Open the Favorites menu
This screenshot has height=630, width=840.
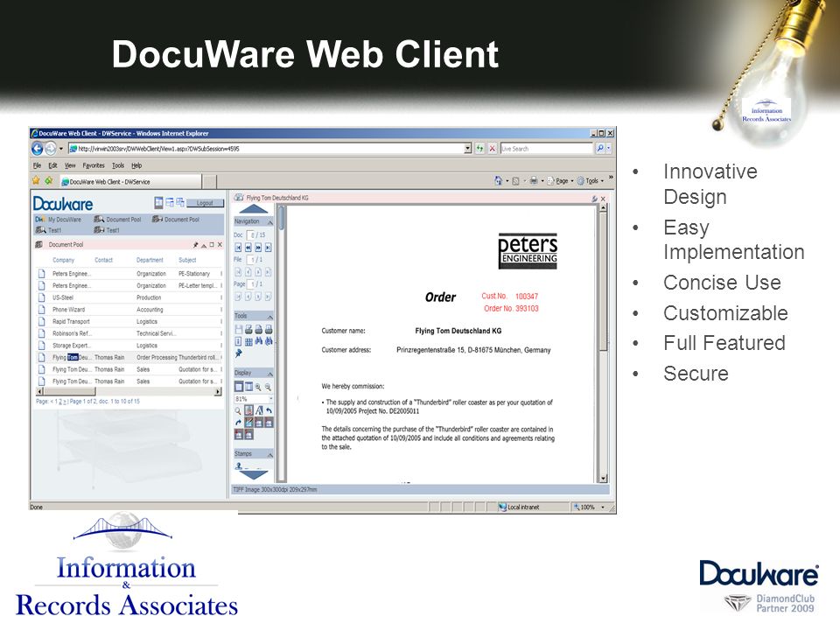tap(94, 165)
